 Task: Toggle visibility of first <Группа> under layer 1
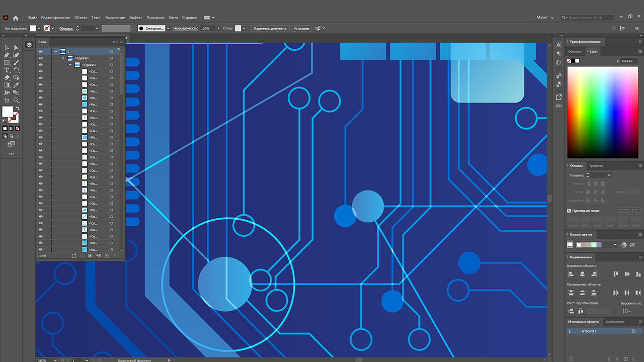(41, 58)
